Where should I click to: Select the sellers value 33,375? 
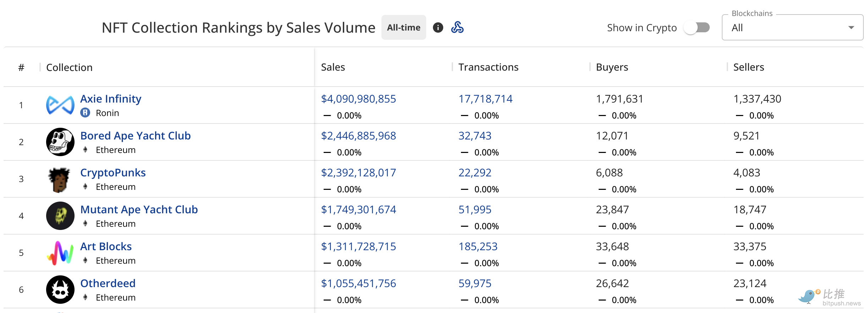pyautogui.click(x=750, y=246)
